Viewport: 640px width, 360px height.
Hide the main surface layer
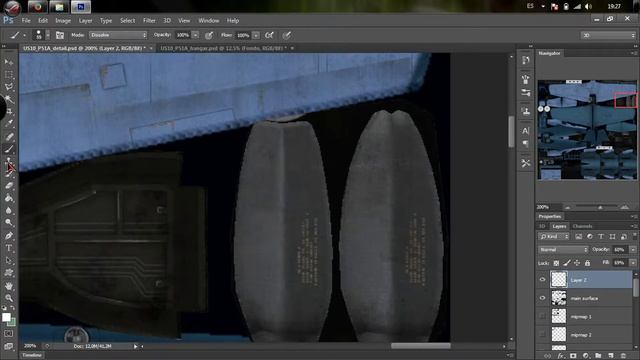click(542, 298)
